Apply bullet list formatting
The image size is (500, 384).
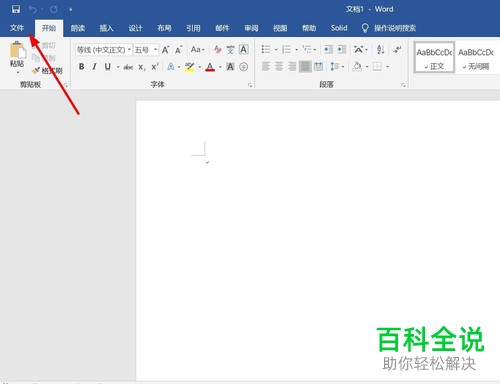pyautogui.click(x=266, y=50)
